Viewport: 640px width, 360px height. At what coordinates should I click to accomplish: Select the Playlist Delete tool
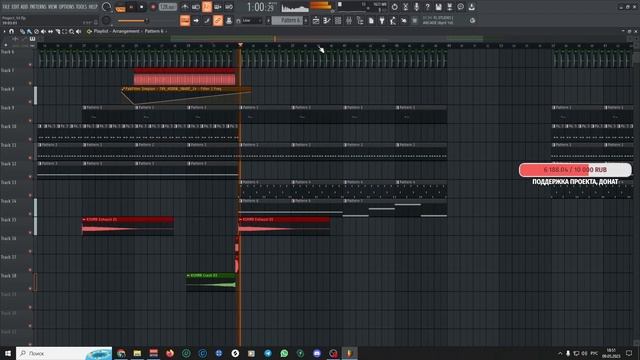point(36,31)
